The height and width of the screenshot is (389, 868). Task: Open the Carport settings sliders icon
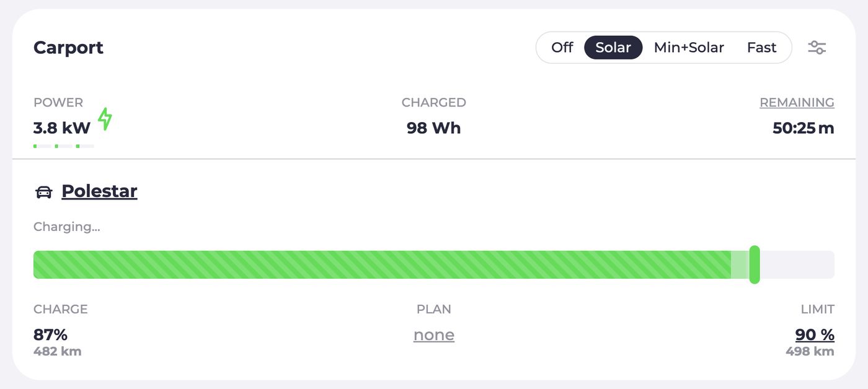point(817,48)
